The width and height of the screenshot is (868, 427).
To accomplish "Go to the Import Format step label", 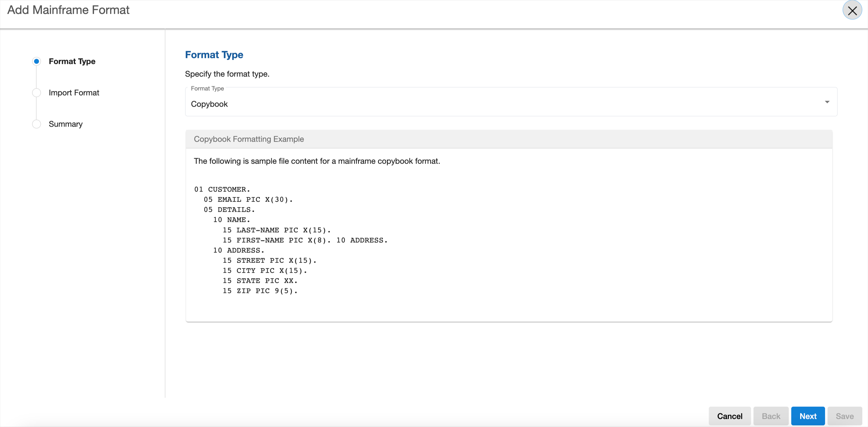I will 74,93.
